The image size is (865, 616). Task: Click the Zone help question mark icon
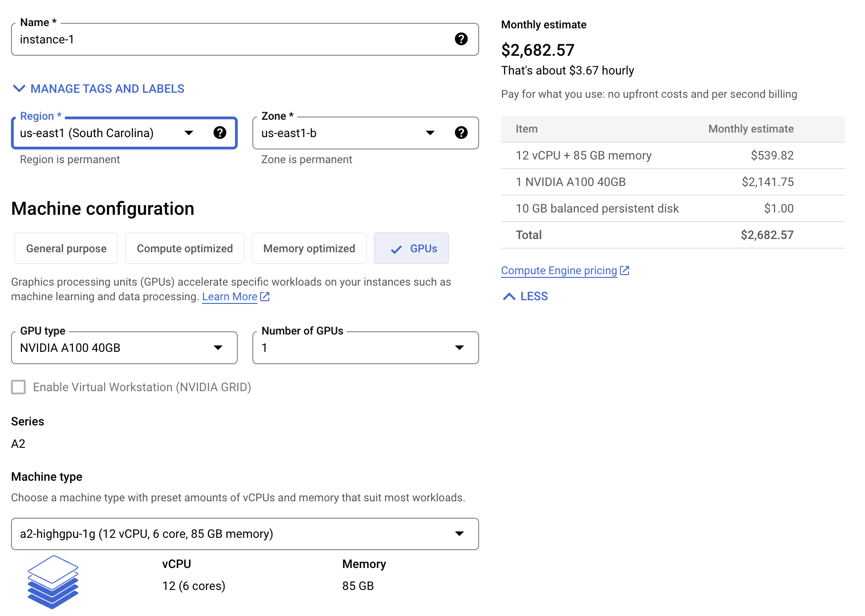(x=462, y=133)
